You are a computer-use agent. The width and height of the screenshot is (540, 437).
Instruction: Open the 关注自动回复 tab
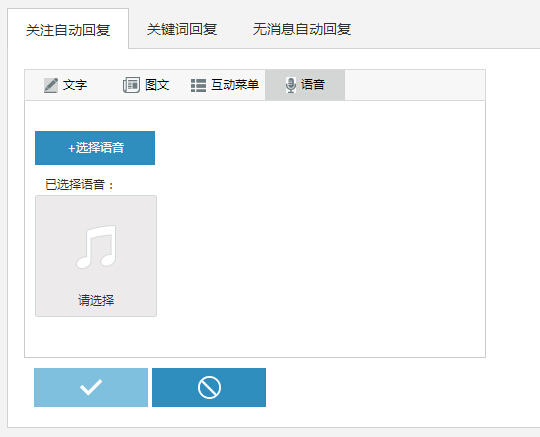pos(68,30)
